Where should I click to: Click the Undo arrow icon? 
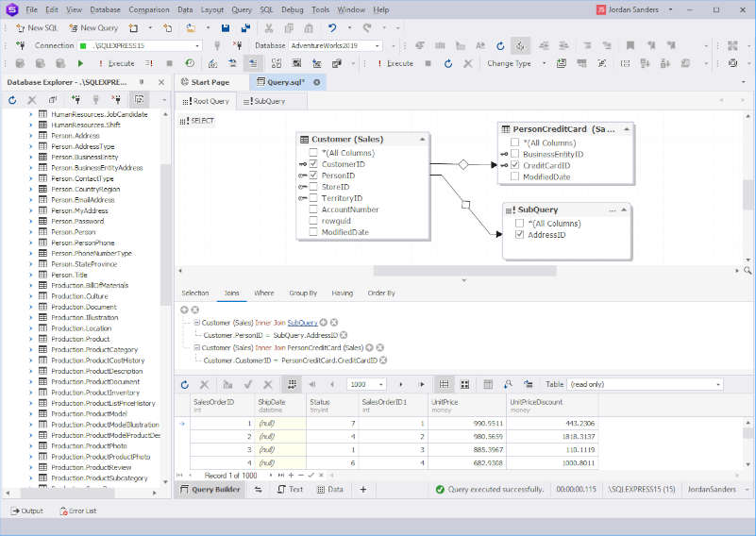[331, 28]
